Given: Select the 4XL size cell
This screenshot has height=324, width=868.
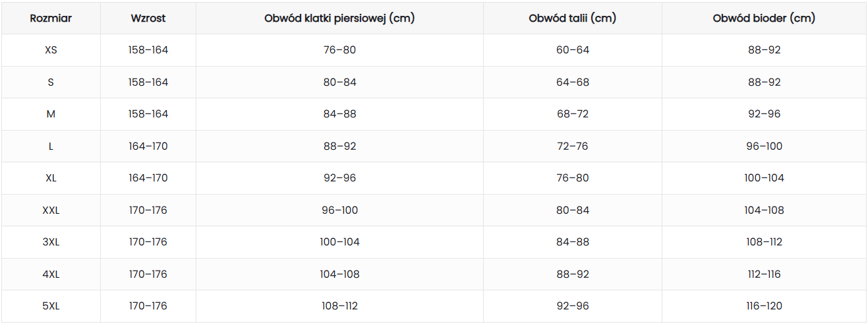Looking at the screenshot, I should point(51,275).
